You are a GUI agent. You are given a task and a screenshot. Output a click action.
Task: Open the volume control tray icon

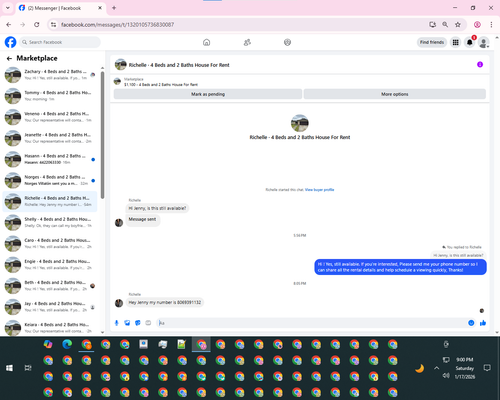446,376
